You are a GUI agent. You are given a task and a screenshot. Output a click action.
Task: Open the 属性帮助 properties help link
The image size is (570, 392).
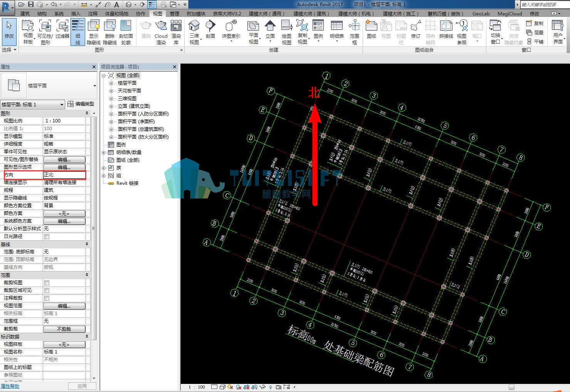point(10,386)
